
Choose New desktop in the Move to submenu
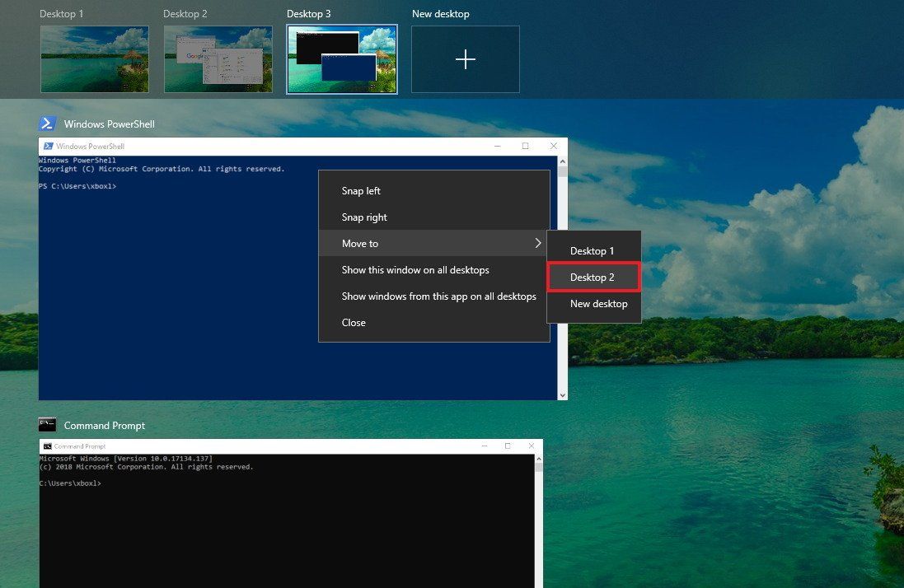tap(594, 304)
